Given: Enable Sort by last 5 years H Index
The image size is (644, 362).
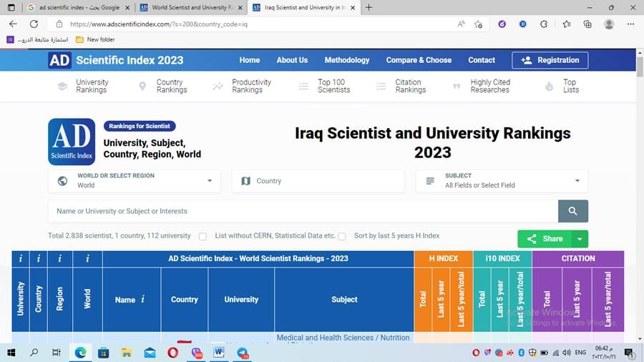Looking at the screenshot, I should coord(342,236).
